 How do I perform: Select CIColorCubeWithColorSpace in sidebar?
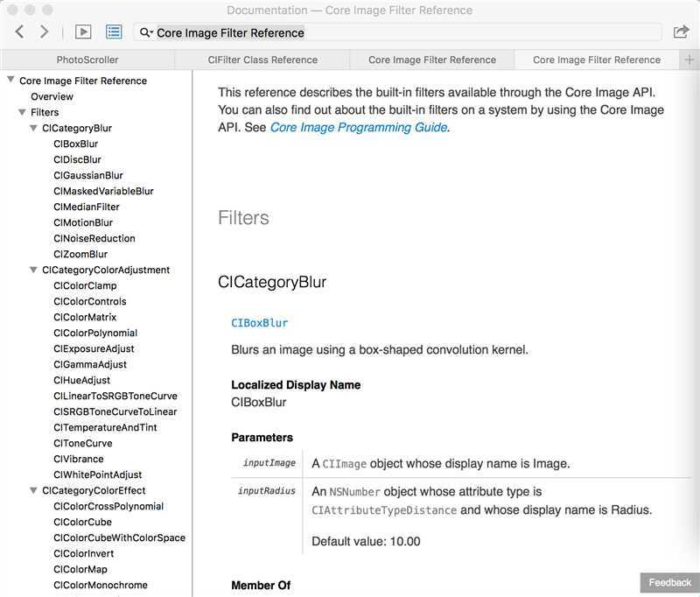[119, 537]
